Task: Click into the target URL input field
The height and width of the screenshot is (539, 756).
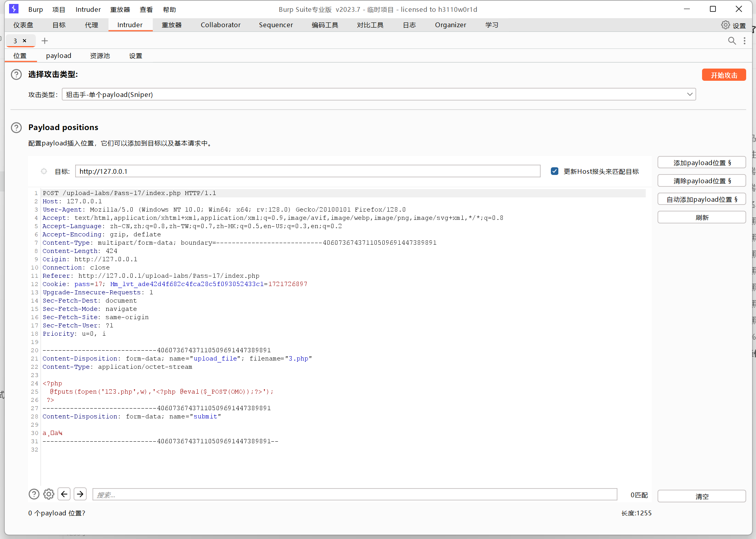Action: coord(307,171)
